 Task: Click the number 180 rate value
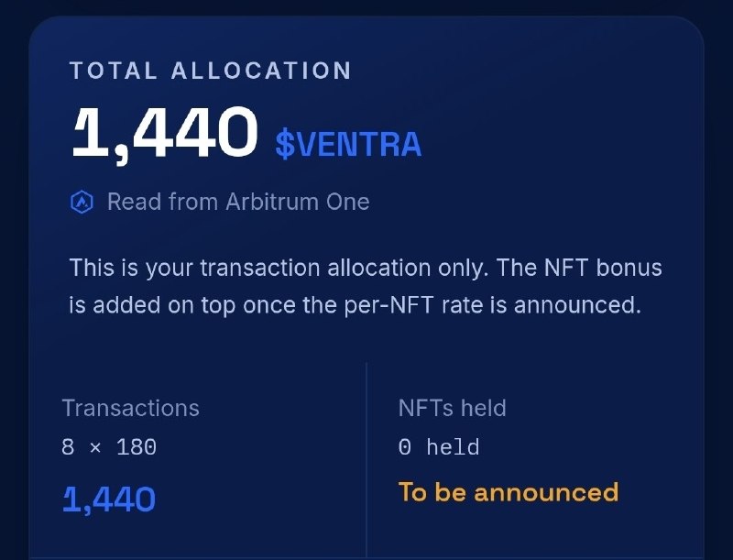(x=137, y=447)
